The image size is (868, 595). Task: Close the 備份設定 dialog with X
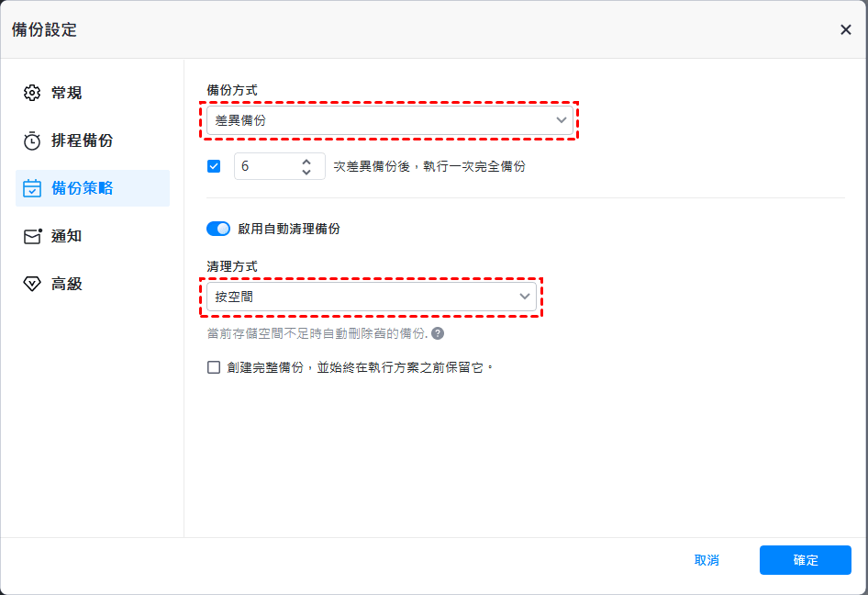[x=845, y=29]
